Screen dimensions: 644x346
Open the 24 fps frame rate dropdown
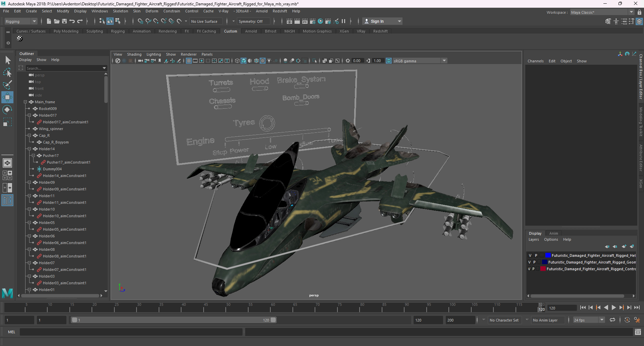click(589, 320)
